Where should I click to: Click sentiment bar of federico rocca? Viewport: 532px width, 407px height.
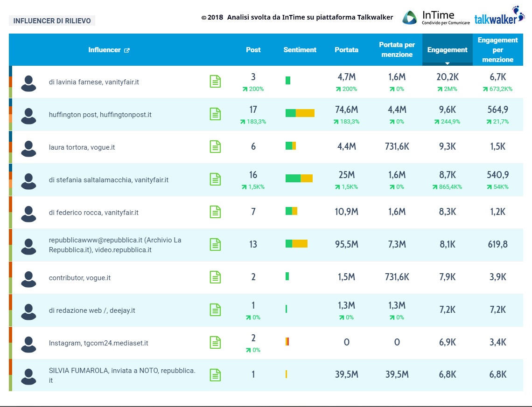pos(292,211)
